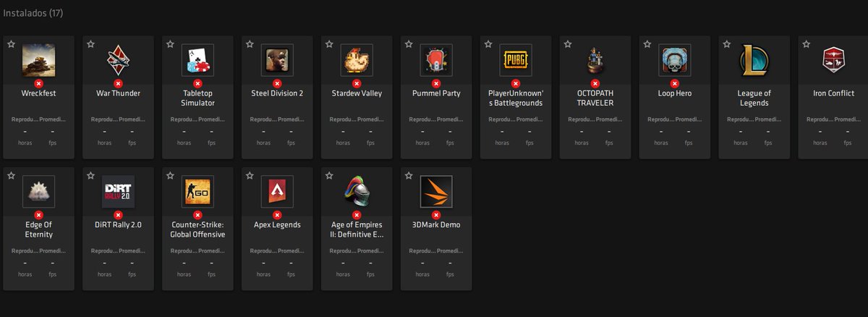Click red error badge under Wreckfest icon
This screenshot has width=868, height=317.
[38, 83]
